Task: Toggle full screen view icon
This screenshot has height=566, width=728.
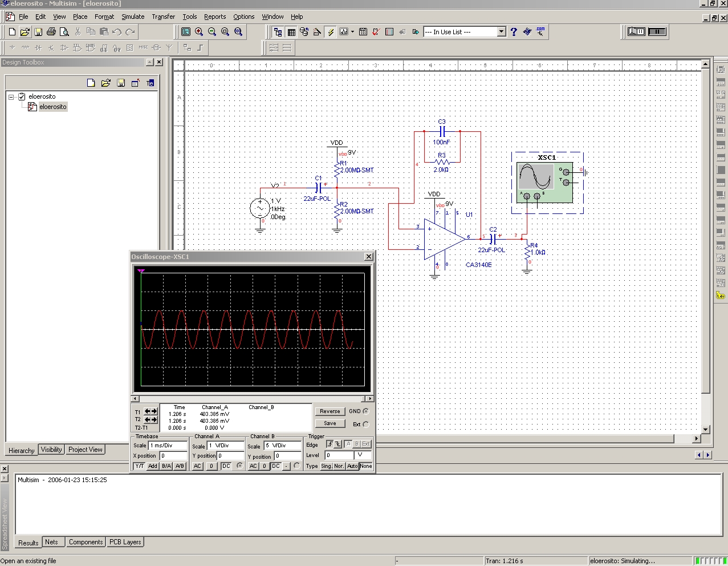Action: (186, 32)
